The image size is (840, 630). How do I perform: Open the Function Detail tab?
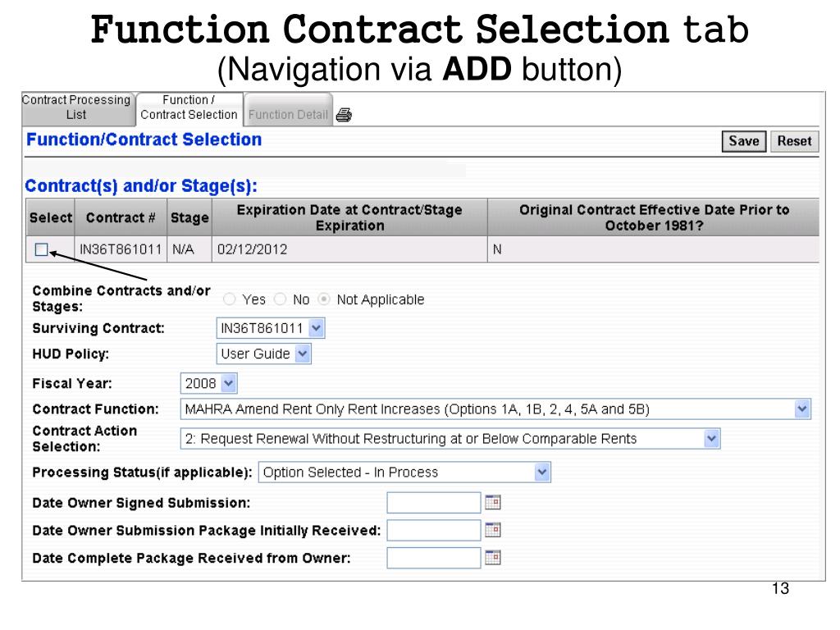(x=288, y=115)
